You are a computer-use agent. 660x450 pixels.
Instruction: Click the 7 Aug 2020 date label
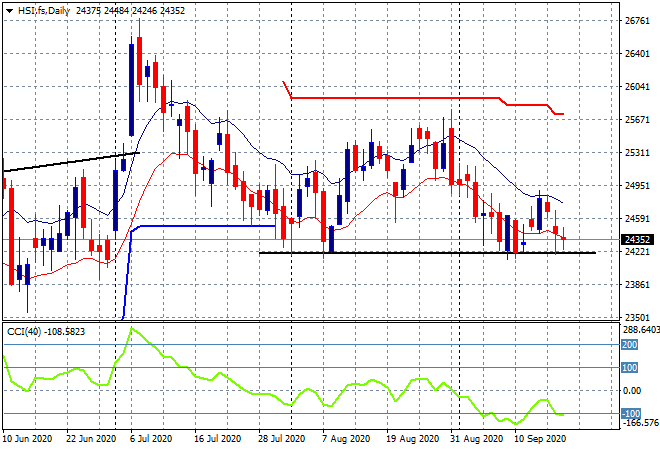[346, 439]
